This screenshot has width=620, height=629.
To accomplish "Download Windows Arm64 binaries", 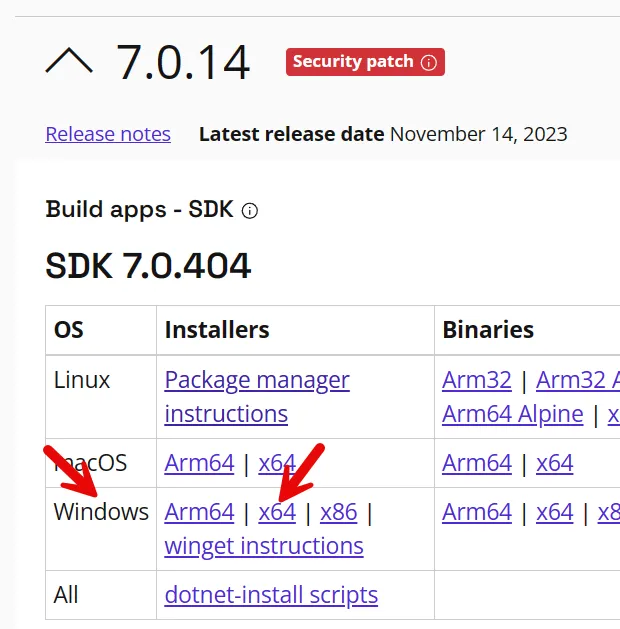I will point(477,512).
